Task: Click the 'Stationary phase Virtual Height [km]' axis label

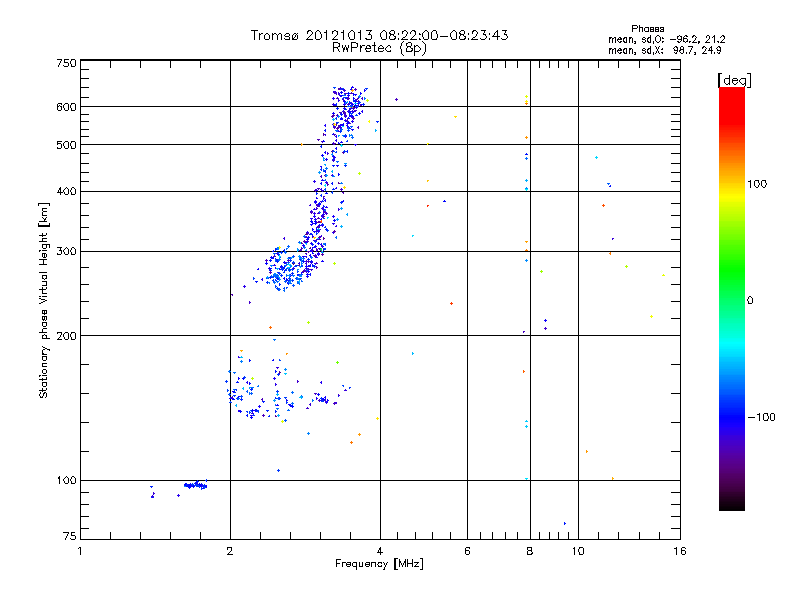Action: [x=44, y=300]
